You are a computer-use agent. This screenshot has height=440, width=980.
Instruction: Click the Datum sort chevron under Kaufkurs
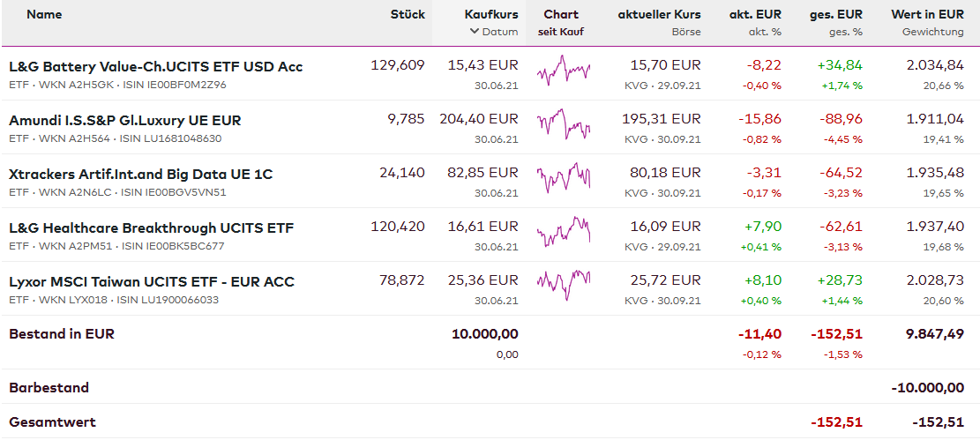[475, 32]
